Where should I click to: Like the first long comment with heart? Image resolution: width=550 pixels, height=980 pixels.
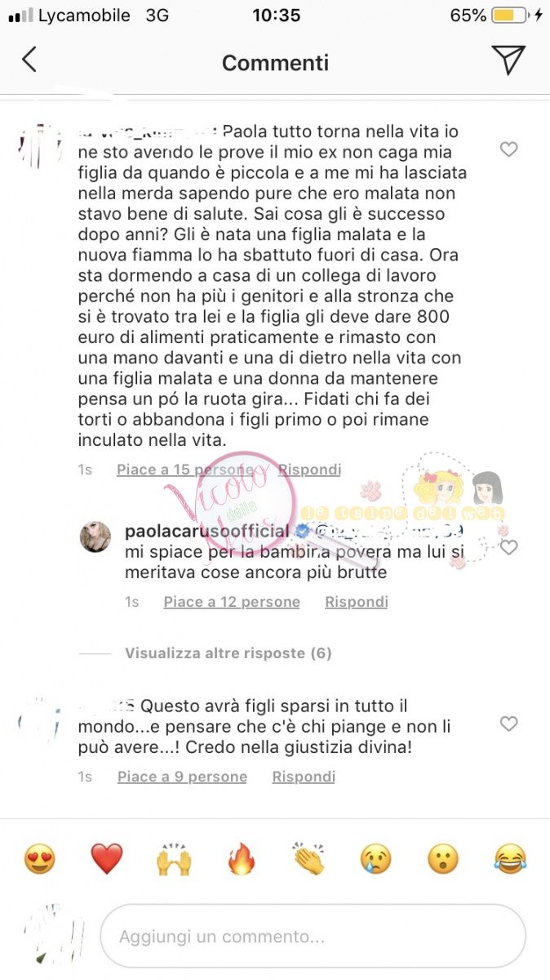coord(508,149)
